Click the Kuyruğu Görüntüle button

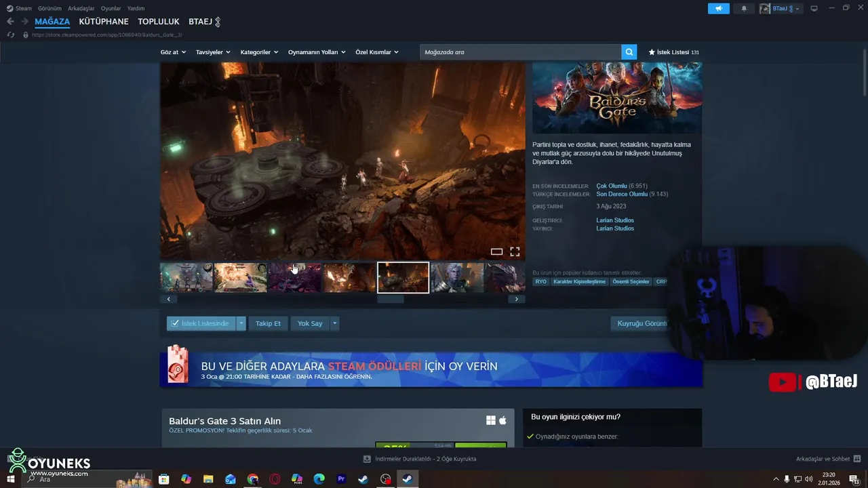pos(640,323)
